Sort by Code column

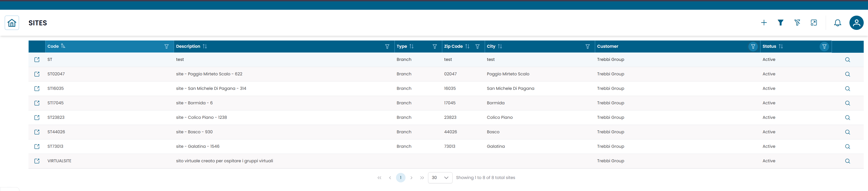tap(63, 46)
